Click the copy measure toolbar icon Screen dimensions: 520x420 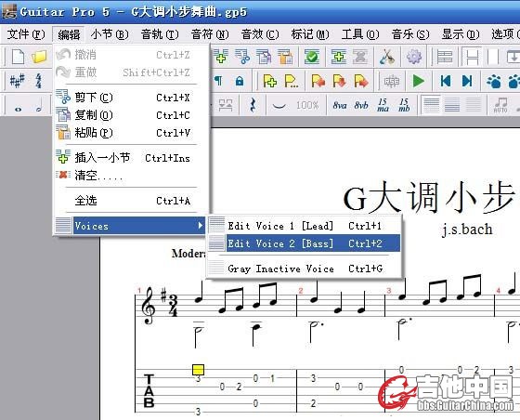pos(264,57)
